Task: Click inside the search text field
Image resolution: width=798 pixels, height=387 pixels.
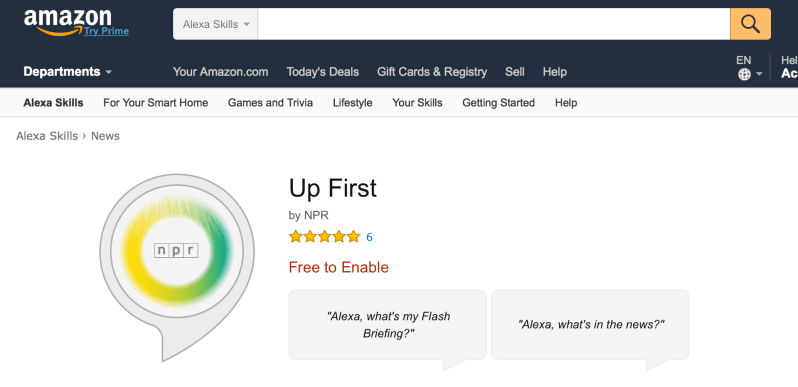Action: point(494,24)
